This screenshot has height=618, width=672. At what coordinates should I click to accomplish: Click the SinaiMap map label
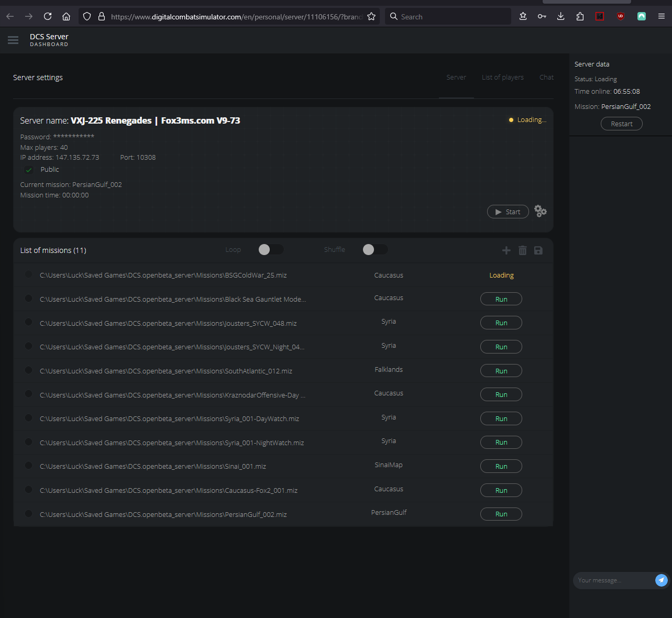point(389,465)
